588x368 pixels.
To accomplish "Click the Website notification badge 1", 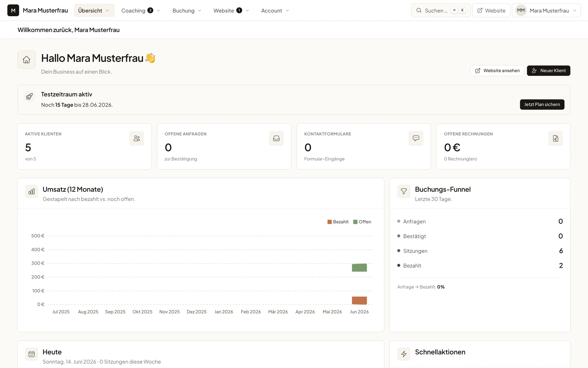I will tap(239, 10).
